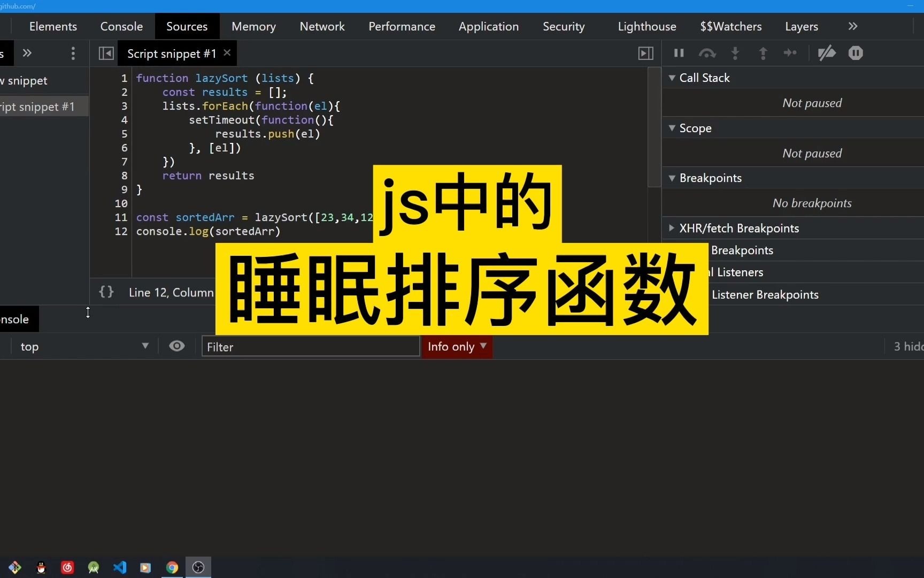This screenshot has height=578, width=924.
Task: Collapse the Scope section
Action: [x=673, y=128]
